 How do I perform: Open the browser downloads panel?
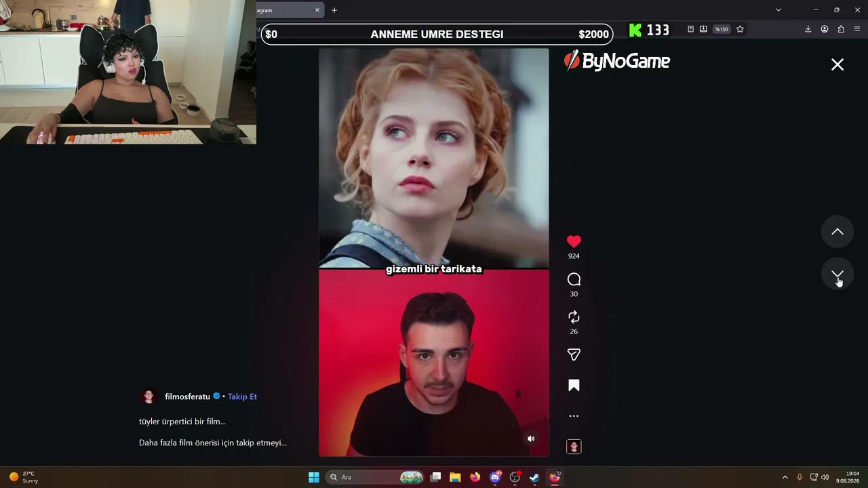coord(808,29)
